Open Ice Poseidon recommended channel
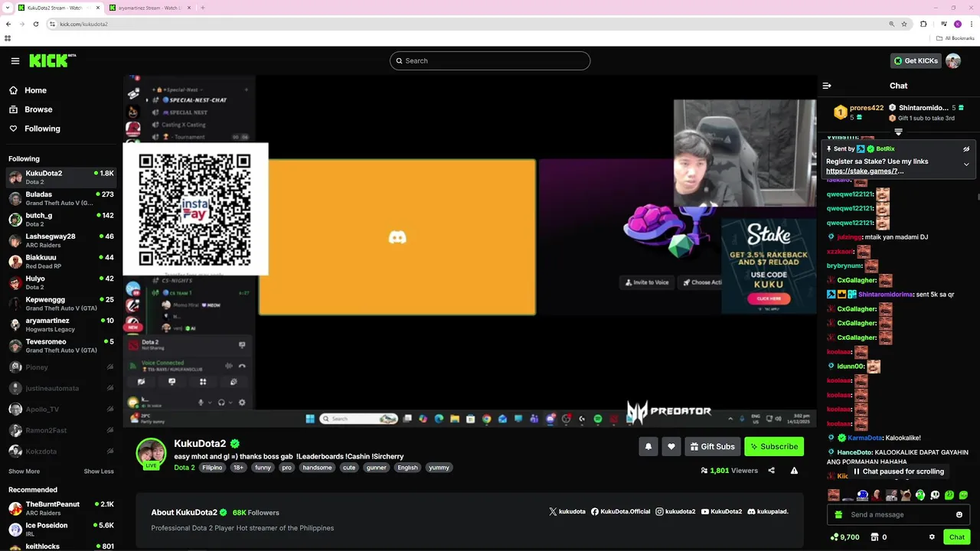 (x=61, y=530)
